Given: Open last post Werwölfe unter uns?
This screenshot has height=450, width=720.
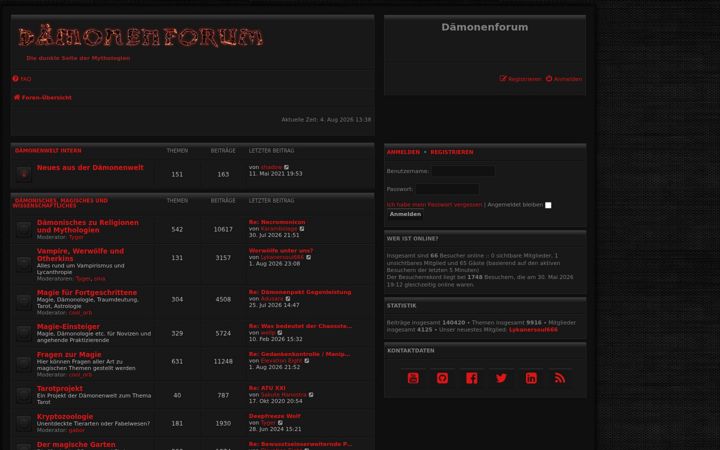Looking at the screenshot, I should click(281, 251).
